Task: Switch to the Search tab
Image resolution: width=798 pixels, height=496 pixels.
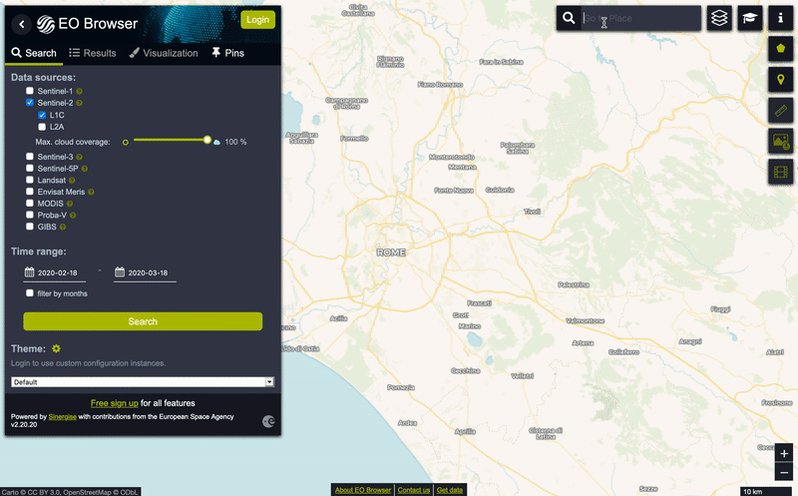Action: tap(34, 53)
